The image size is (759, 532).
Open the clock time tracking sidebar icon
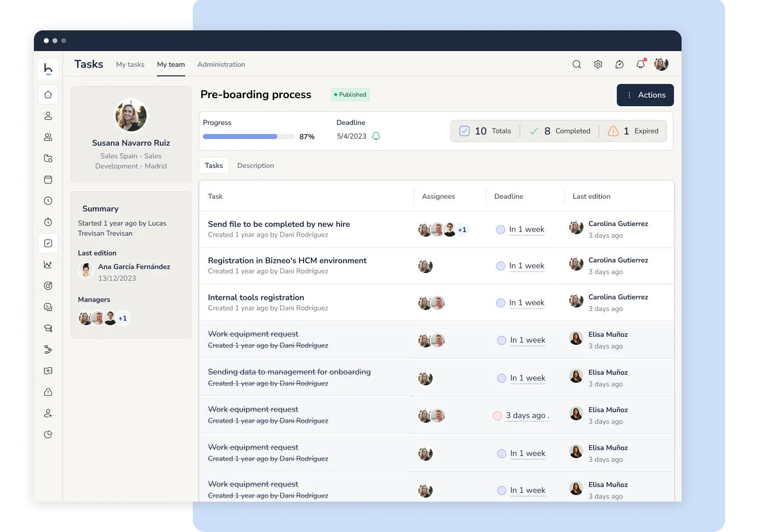coord(48,201)
